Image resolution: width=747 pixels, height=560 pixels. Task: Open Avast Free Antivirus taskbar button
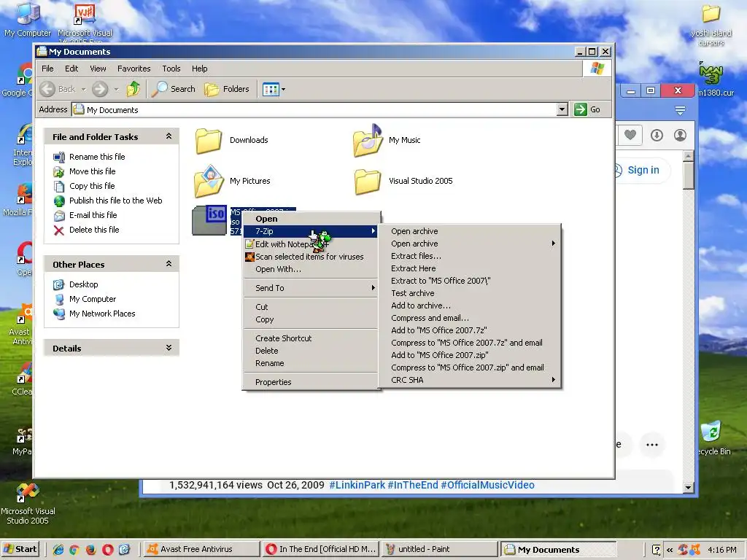201,549
